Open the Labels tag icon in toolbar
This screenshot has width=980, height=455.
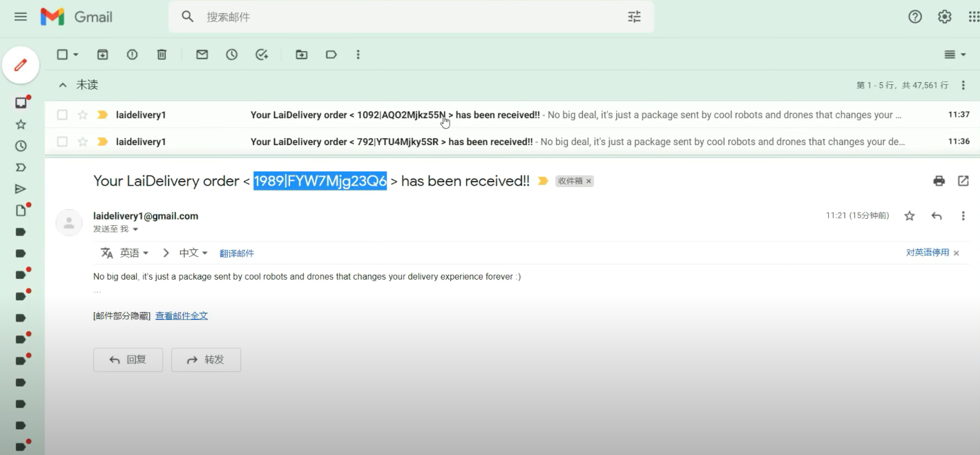point(331,55)
